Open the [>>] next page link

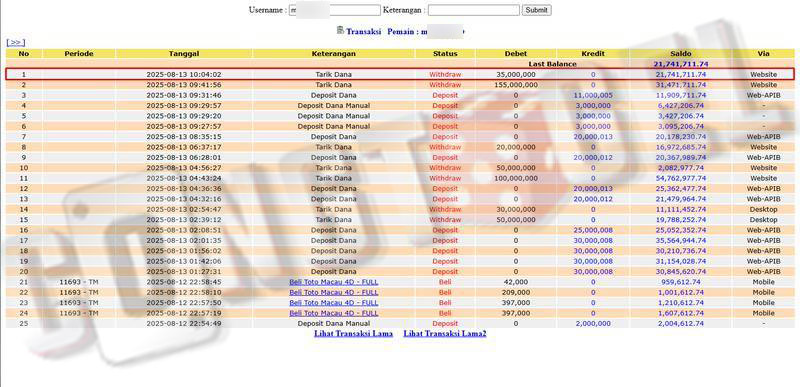click(15, 42)
